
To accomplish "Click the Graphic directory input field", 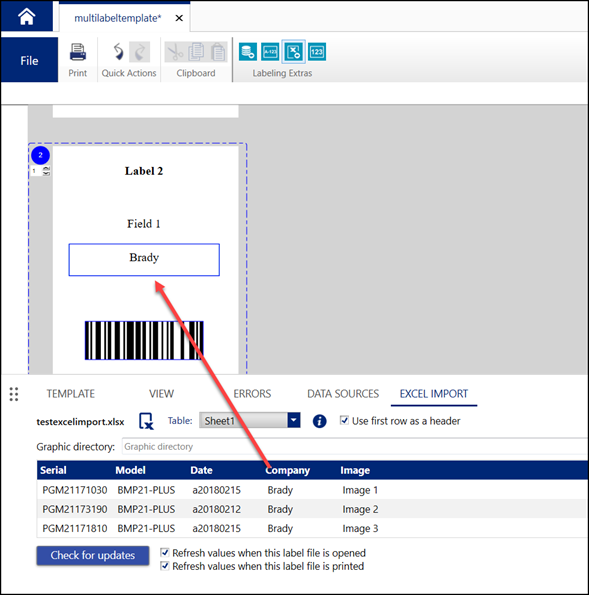I will [355, 446].
